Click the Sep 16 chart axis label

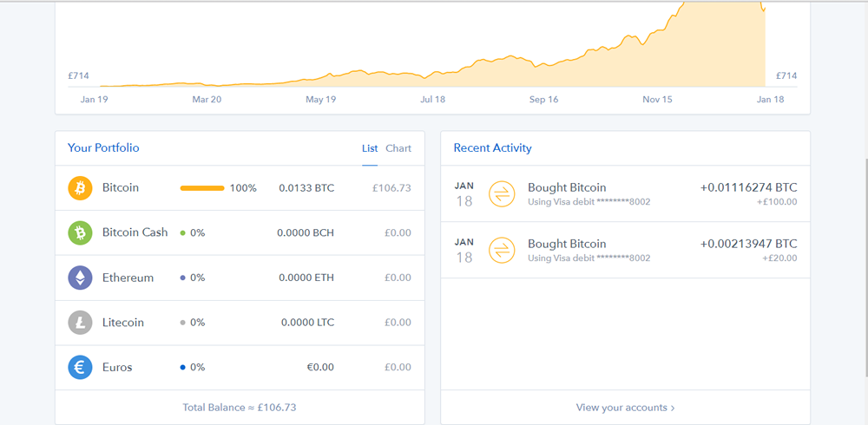tap(544, 100)
